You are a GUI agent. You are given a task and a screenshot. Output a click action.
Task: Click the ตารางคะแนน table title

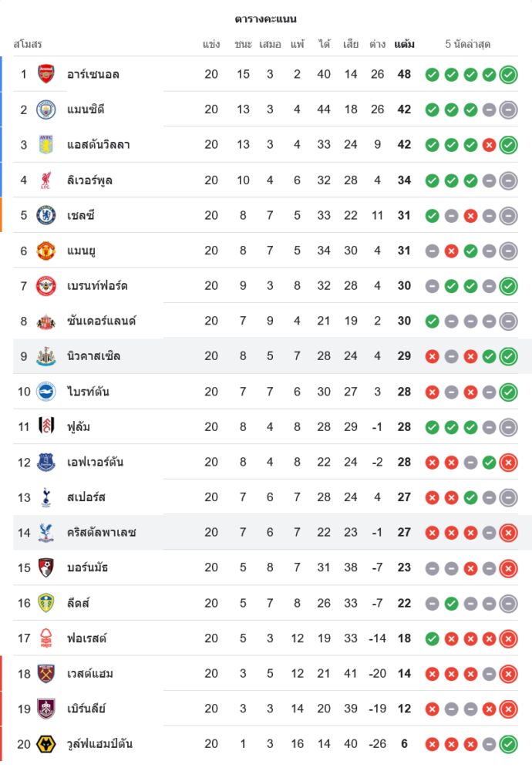pos(266,19)
